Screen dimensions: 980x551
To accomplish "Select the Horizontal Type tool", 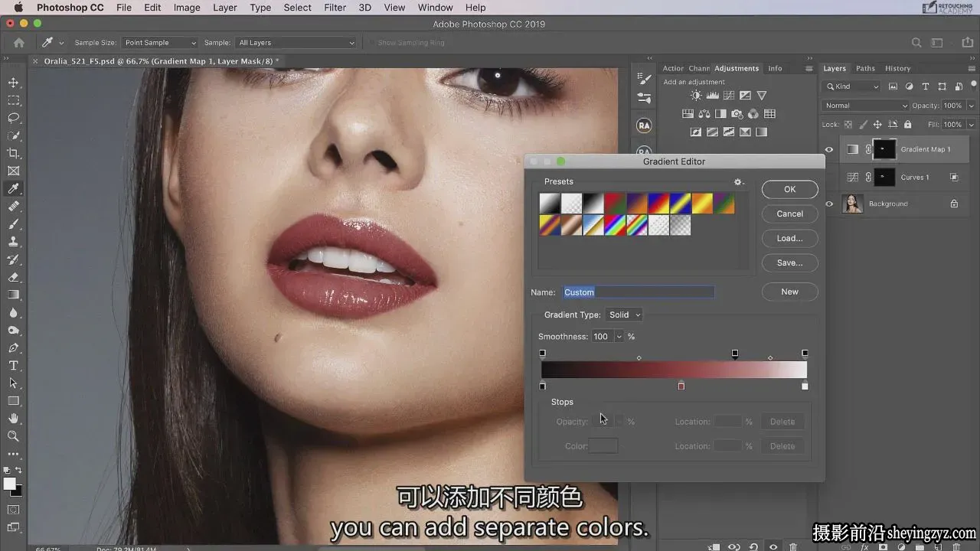I will (x=13, y=366).
